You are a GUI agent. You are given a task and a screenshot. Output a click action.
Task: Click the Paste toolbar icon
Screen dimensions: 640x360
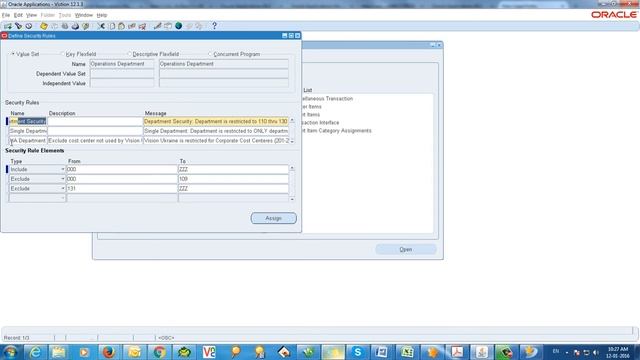[122, 26]
